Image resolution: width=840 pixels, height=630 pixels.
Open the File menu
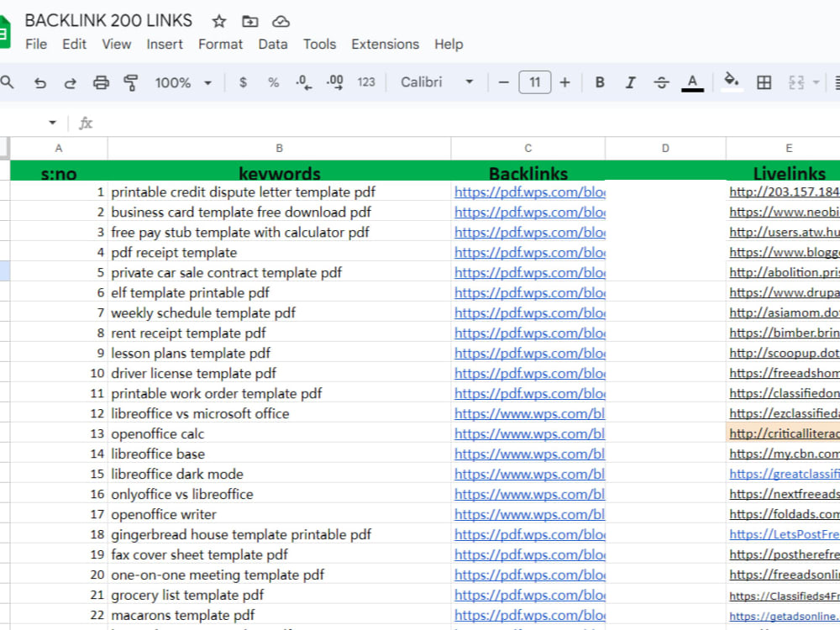pos(36,45)
